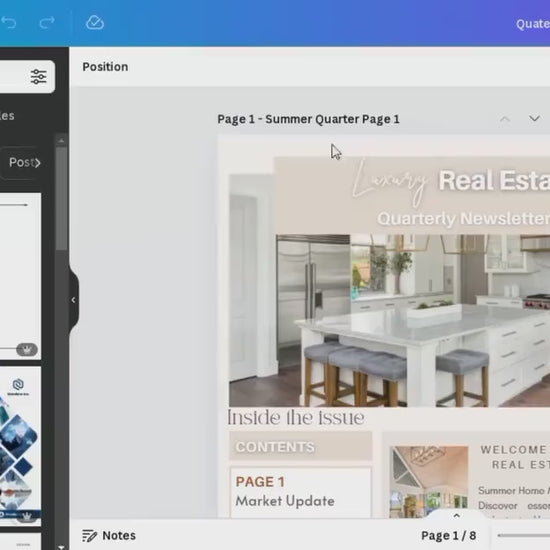This screenshot has width=550, height=550.
Task: Select the 'Real Esta' headline text
Action: (494, 181)
